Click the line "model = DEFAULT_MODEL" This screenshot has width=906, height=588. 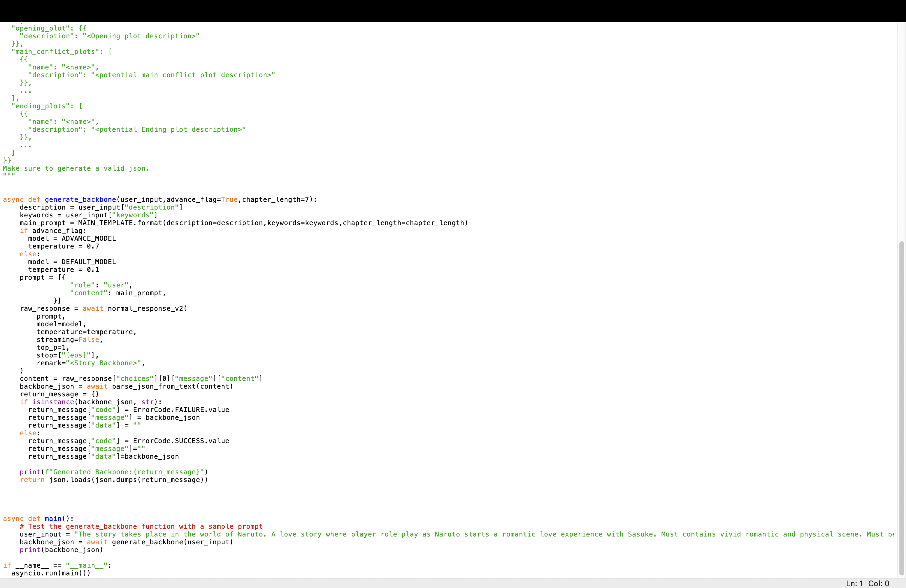[72, 262]
